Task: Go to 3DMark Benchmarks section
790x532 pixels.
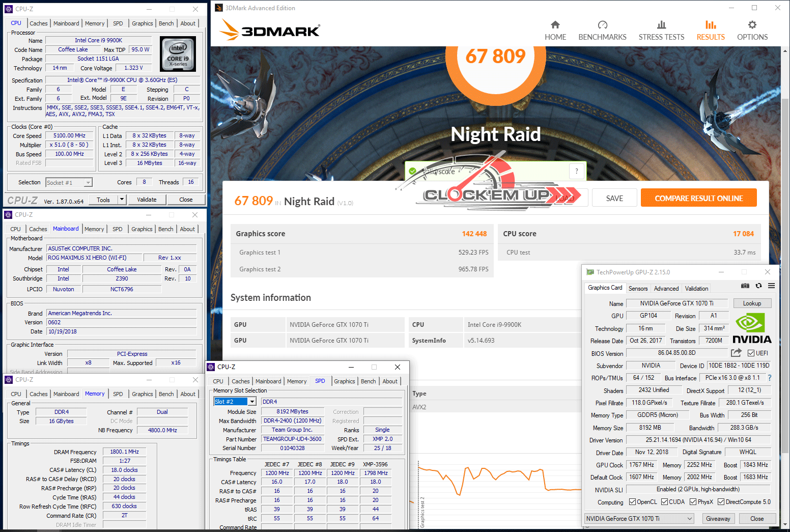Action: [602, 31]
